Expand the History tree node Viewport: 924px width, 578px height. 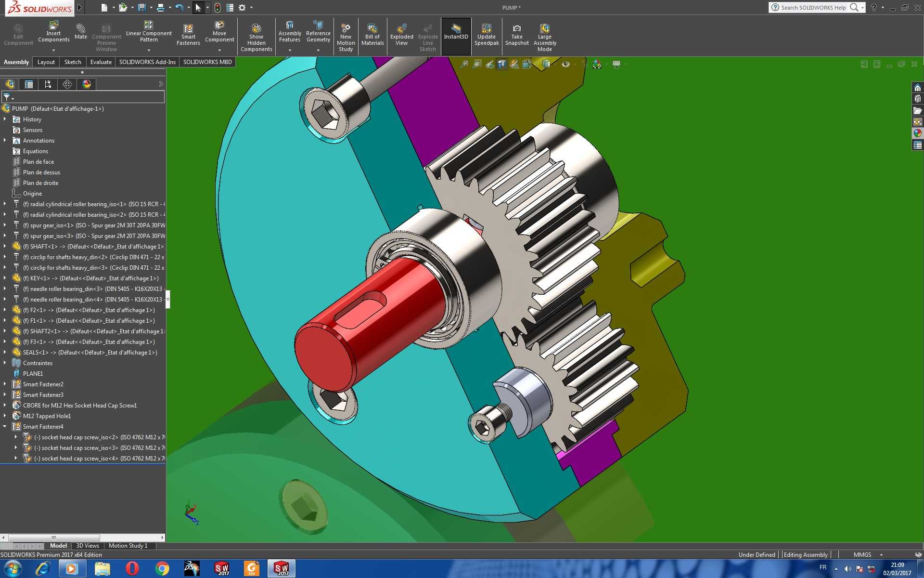(x=5, y=119)
